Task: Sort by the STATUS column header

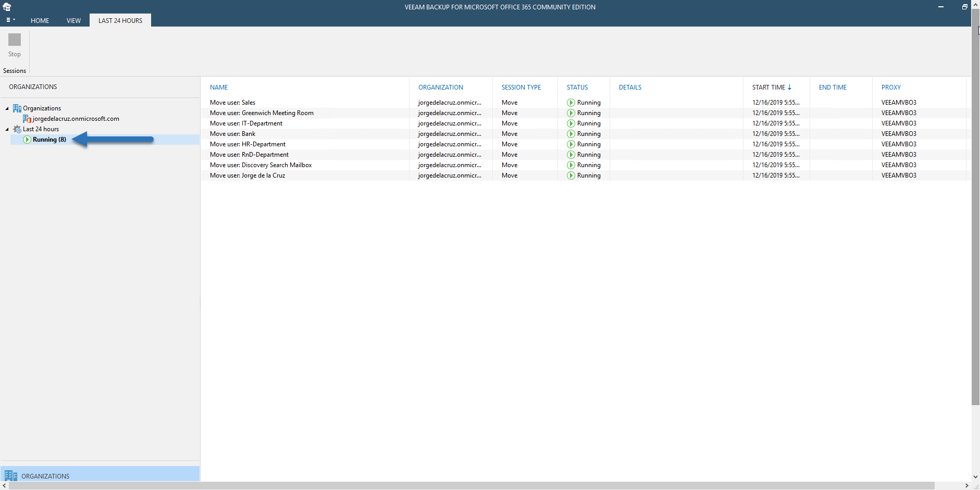Action: tap(577, 87)
